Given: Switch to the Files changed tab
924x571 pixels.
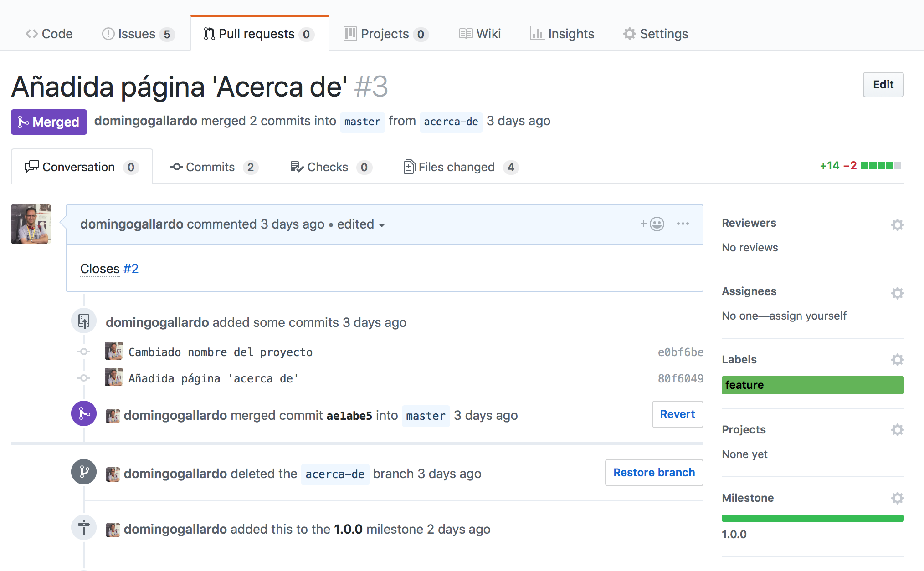Looking at the screenshot, I should pos(461,167).
